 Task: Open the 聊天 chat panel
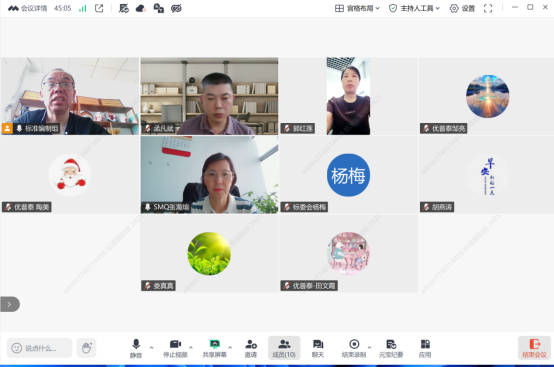318,348
